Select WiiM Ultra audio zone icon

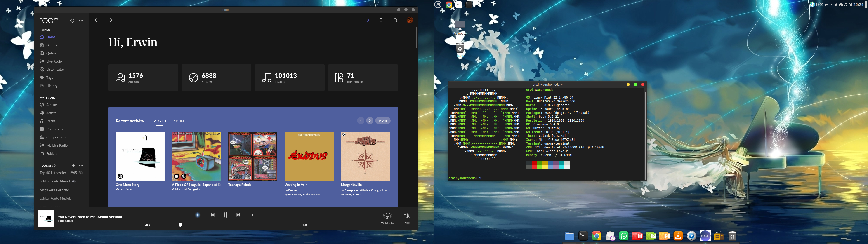point(387,216)
